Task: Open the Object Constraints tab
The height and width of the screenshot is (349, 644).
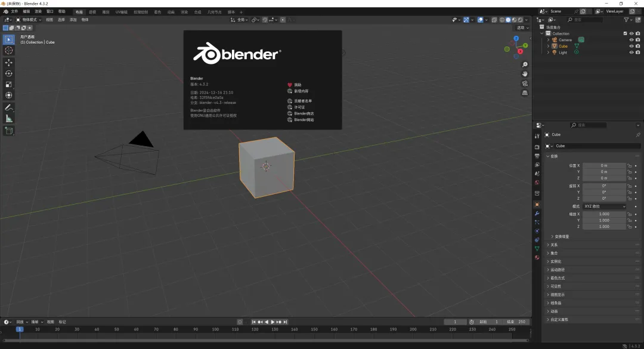Action: pyautogui.click(x=537, y=240)
